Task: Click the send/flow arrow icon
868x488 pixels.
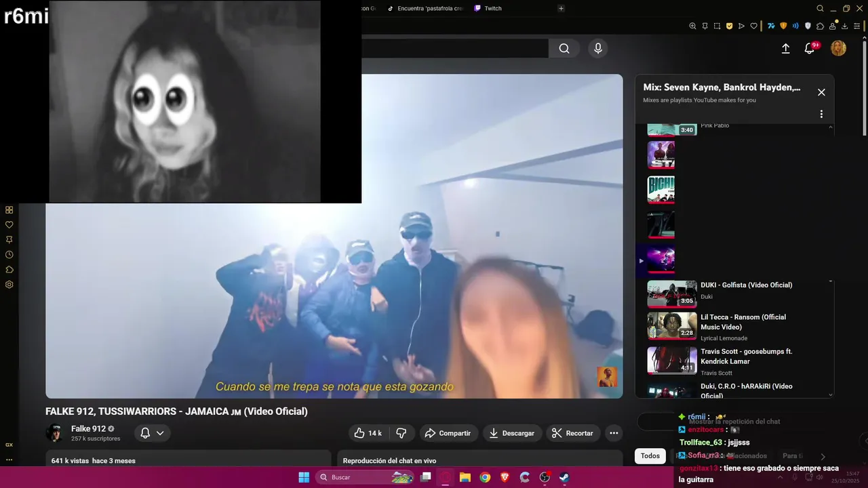Action: [x=741, y=26]
